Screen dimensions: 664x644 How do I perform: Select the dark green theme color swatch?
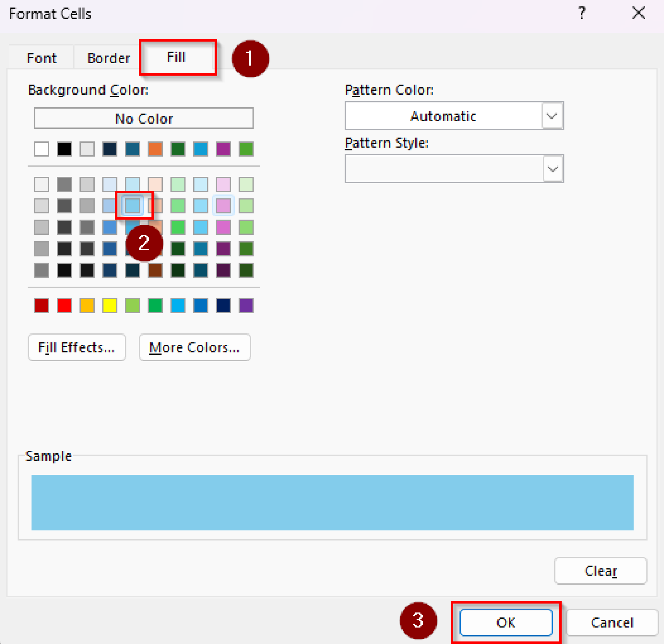pyautogui.click(x=178, y=149)
